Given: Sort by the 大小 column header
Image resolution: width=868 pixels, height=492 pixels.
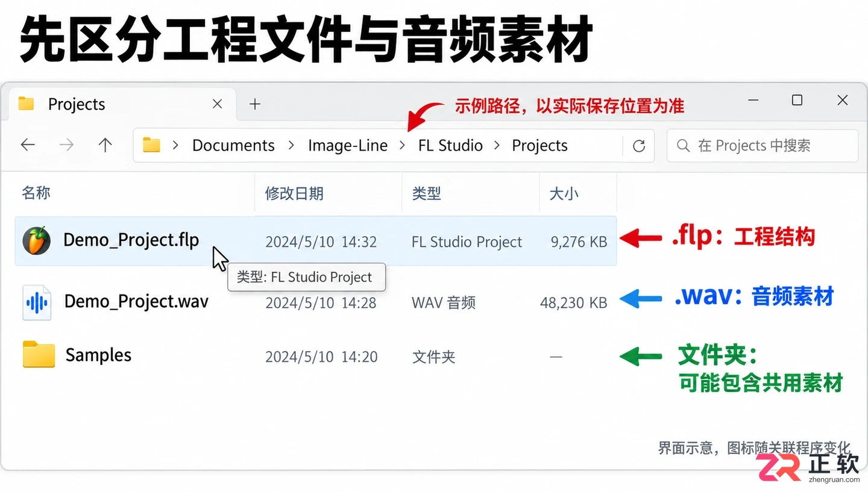Looking at the screenshot, I should tap(564, 193).
